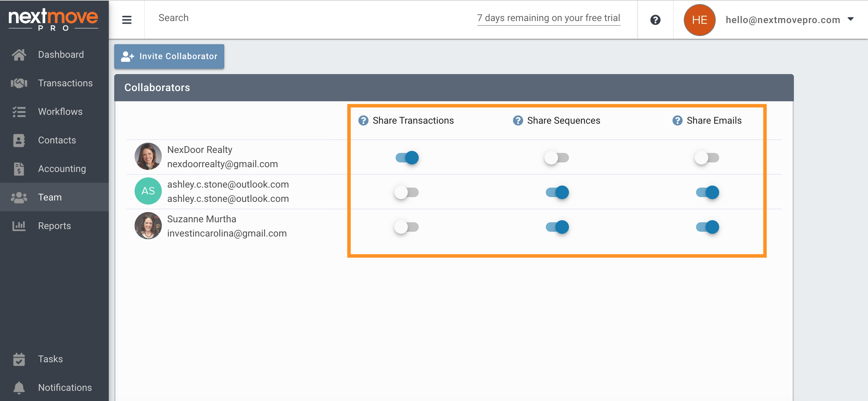
Task: Go to Transactions in sidebar
Action: [65, 83]
